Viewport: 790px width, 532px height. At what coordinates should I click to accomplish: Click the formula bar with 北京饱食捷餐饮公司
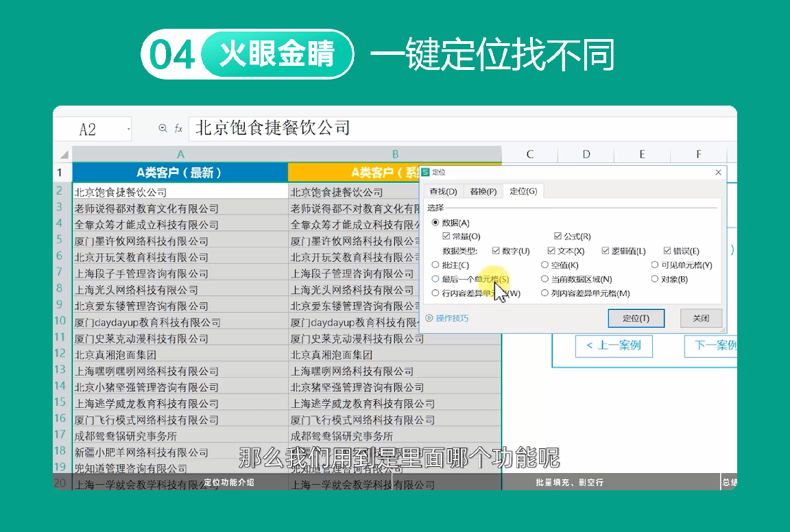(461, 128)
